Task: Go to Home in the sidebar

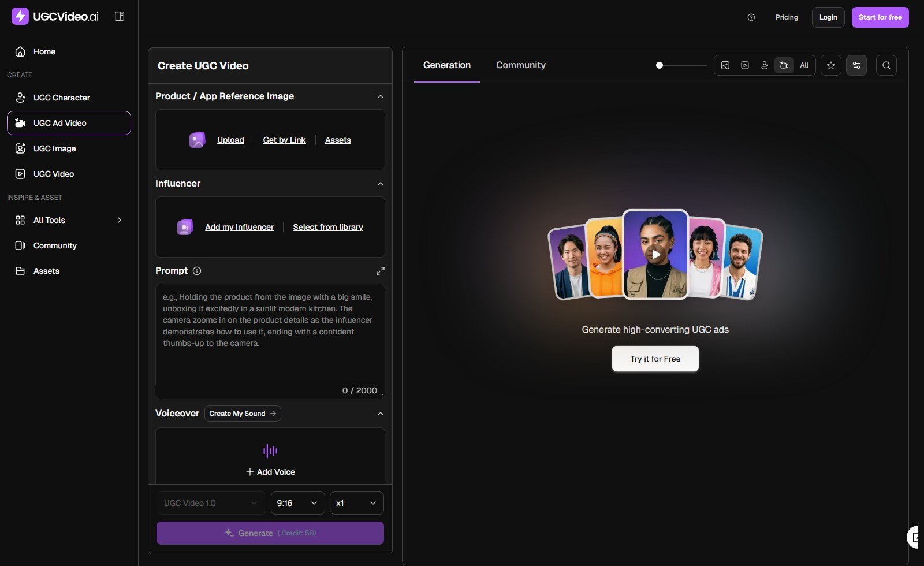Action: pyautogui.click(x=69, y=51)
